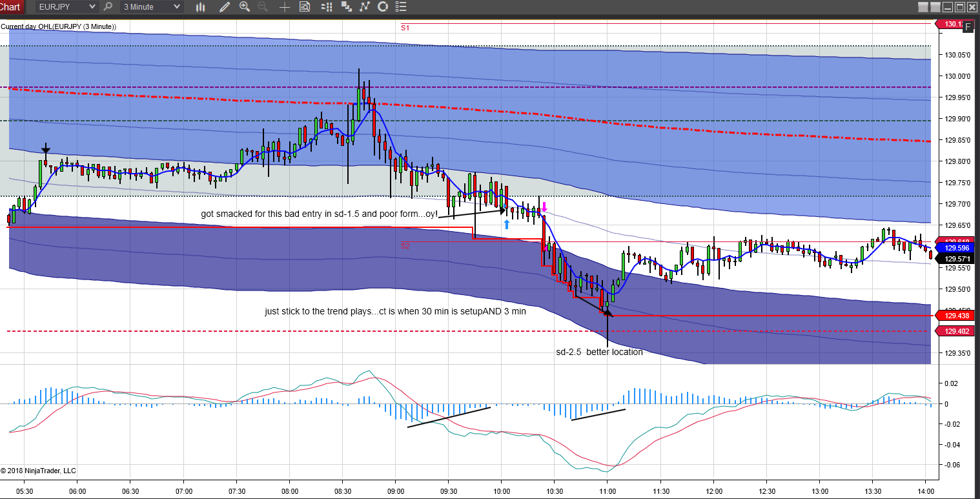
Task: Click the S1 pivot label
Action: (405, 28)
